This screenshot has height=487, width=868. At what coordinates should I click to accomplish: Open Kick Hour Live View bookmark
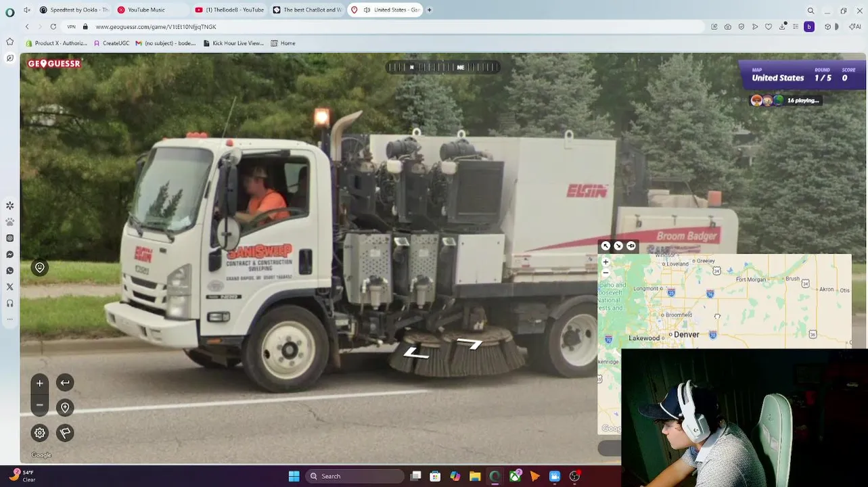point(233,43)
